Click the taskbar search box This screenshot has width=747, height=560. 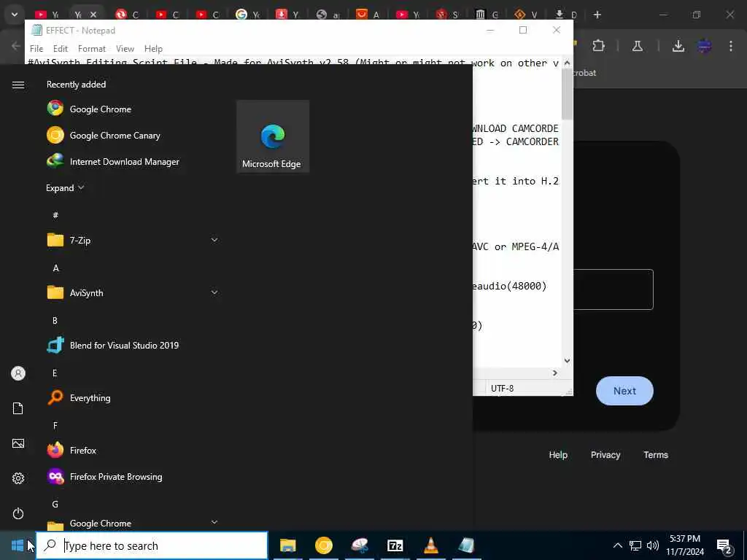(152, 545)
